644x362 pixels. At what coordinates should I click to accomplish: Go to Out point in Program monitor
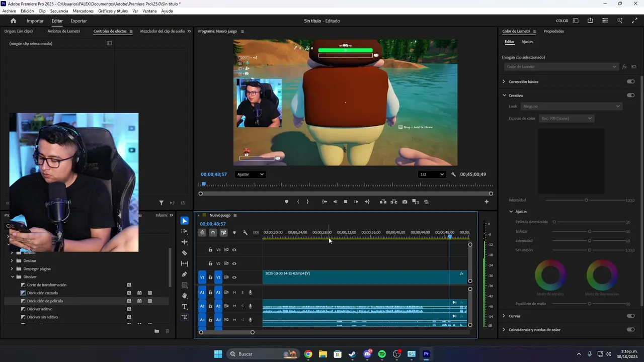pyautogui.click(x=367, y=202)
